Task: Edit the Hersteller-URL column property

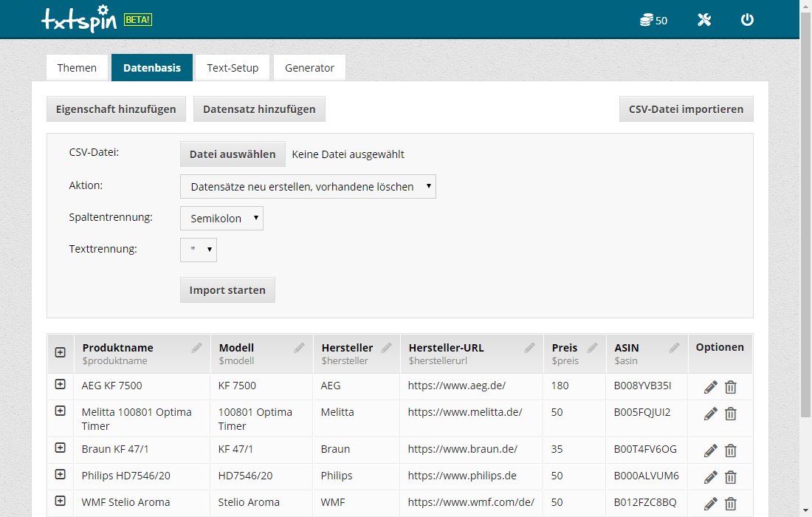Action: (x=529, y=348)
